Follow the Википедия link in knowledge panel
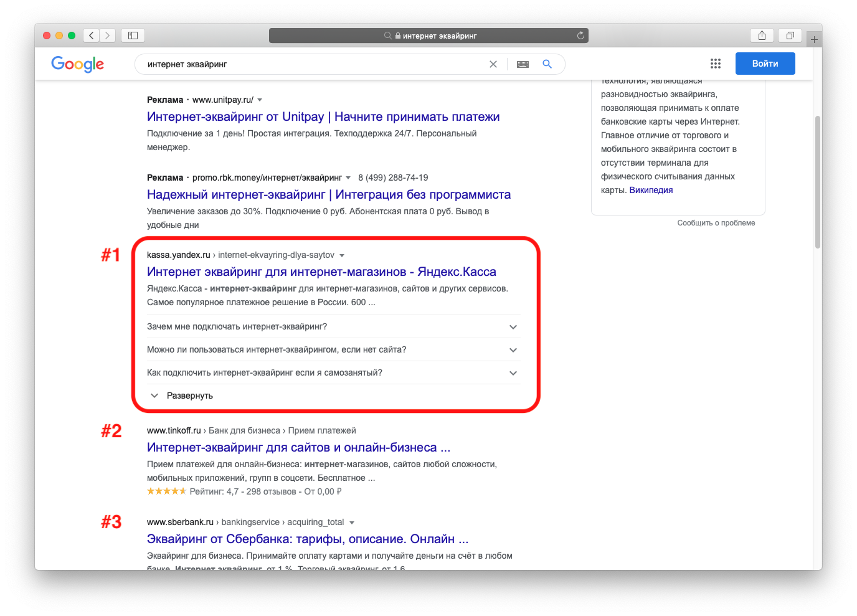 point(651,190)
